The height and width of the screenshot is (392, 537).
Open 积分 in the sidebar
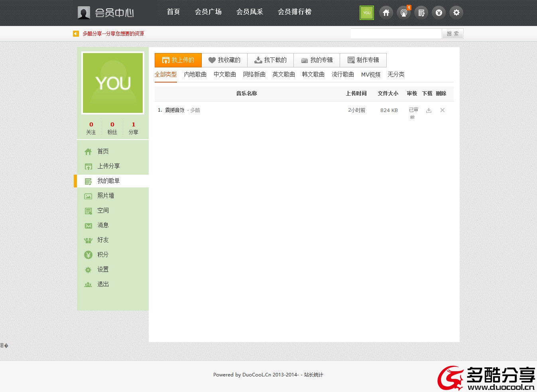(103, 254)
